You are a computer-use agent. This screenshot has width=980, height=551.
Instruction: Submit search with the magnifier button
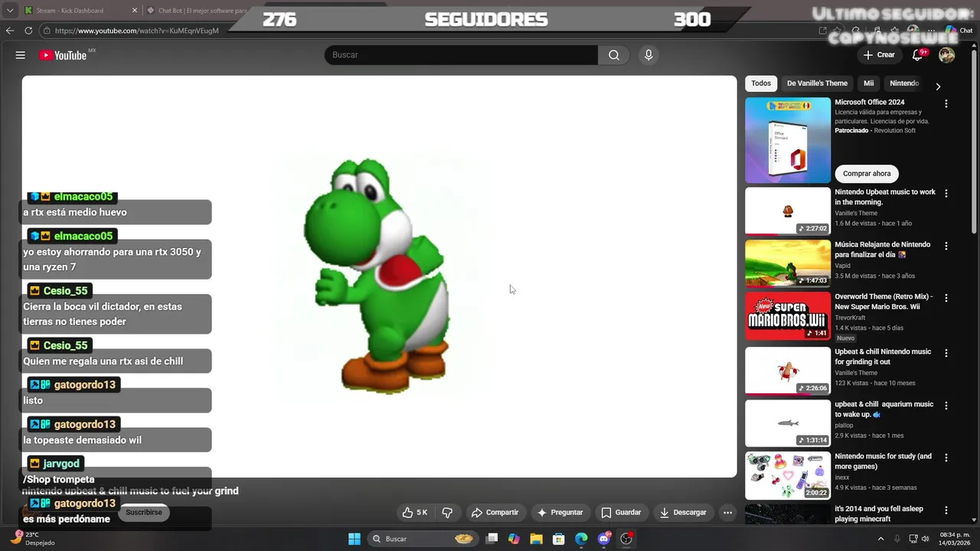pos(614,55)
